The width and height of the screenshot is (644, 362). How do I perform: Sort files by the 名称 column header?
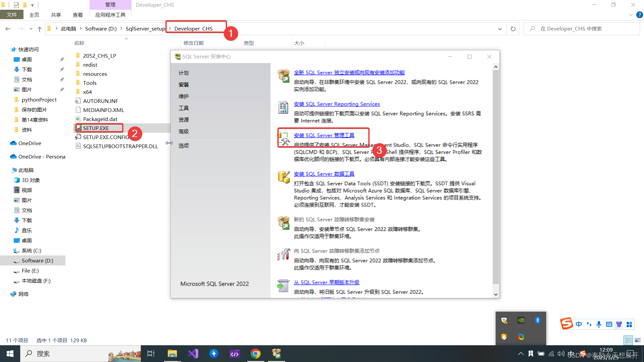click(79, 43)
